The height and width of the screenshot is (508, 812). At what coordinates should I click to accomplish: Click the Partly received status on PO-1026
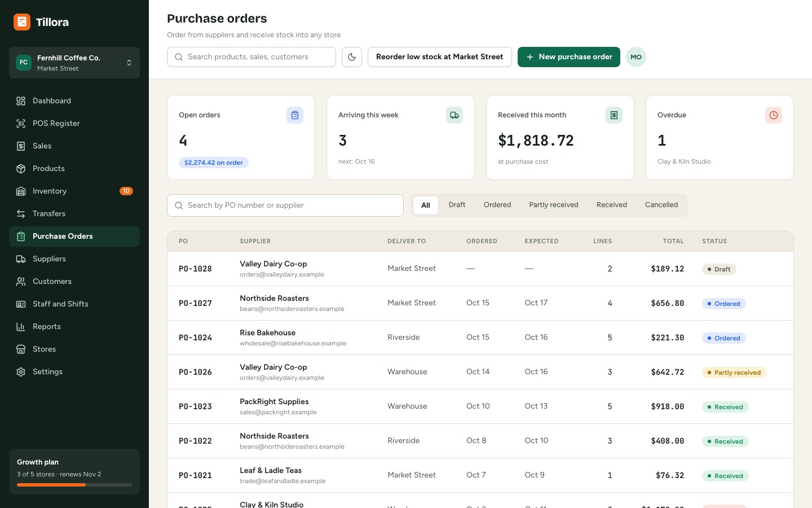pos(734,373)
